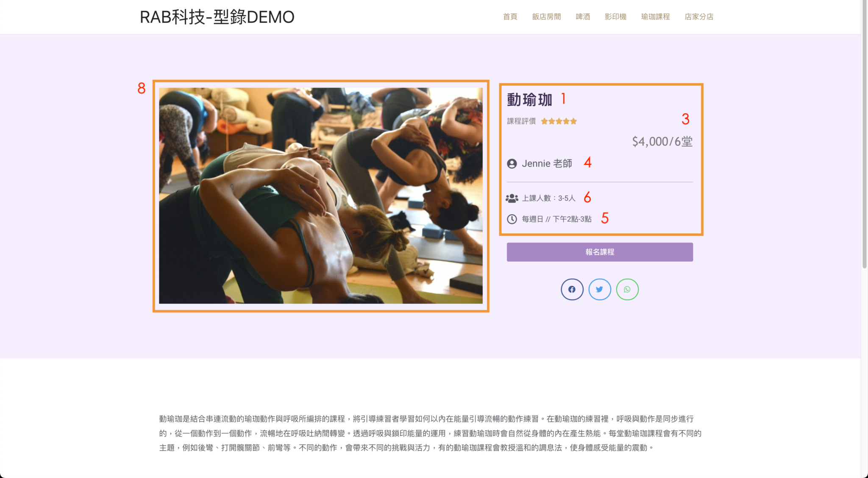Click the Facebook share icon
This screenshot has height=478, width=868.
pos(572,289)
